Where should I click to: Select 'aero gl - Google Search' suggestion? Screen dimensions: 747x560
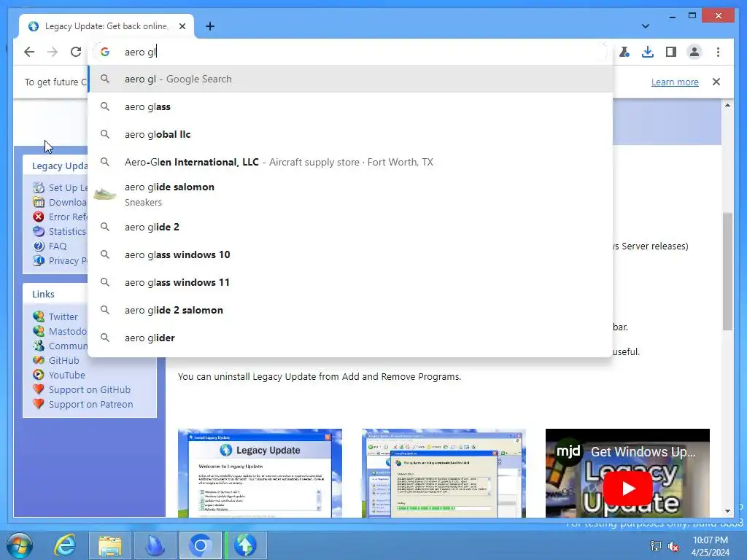(351, 79)
